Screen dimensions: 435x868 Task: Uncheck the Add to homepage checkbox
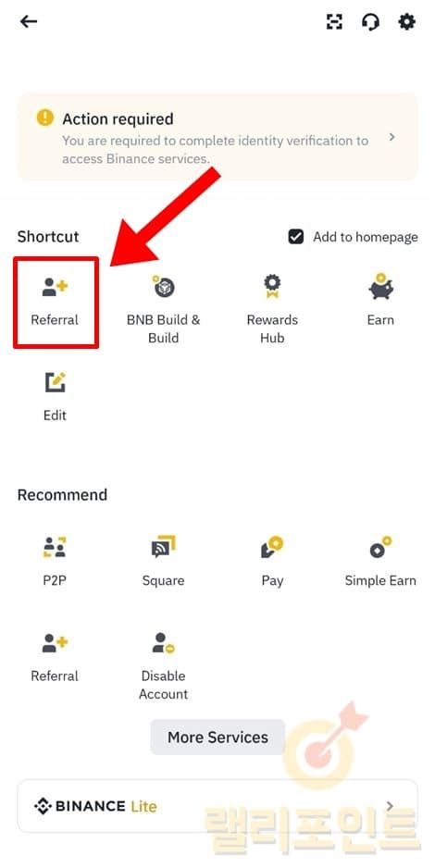(296, 237)
